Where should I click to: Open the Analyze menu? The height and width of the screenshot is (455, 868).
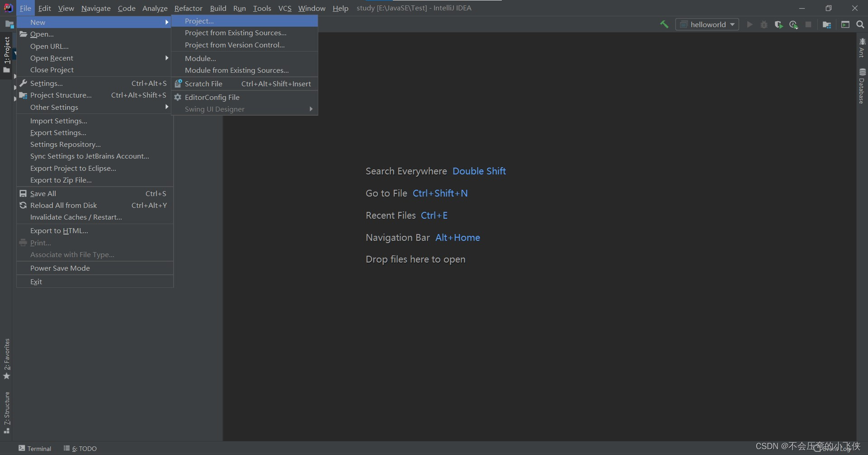click(x=155, y=8)
